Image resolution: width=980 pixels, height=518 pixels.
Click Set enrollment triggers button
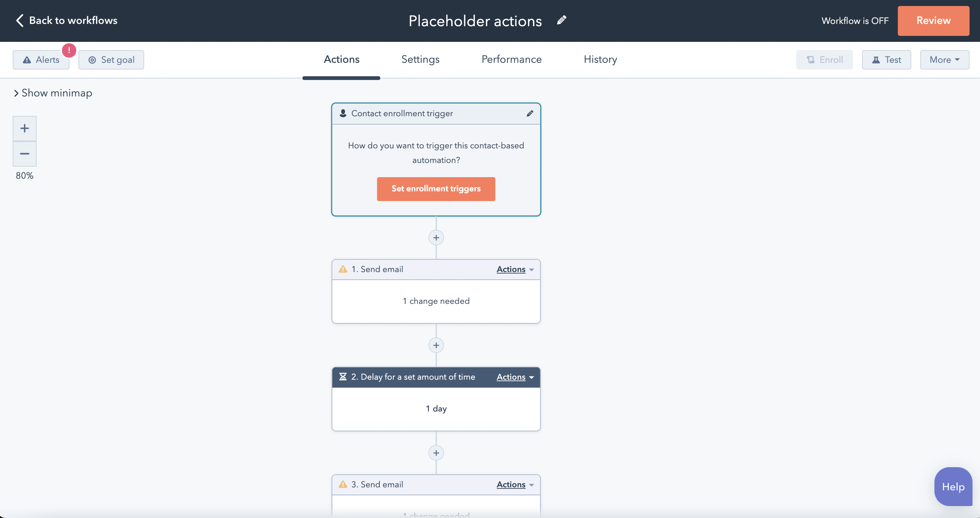[436, 189]
